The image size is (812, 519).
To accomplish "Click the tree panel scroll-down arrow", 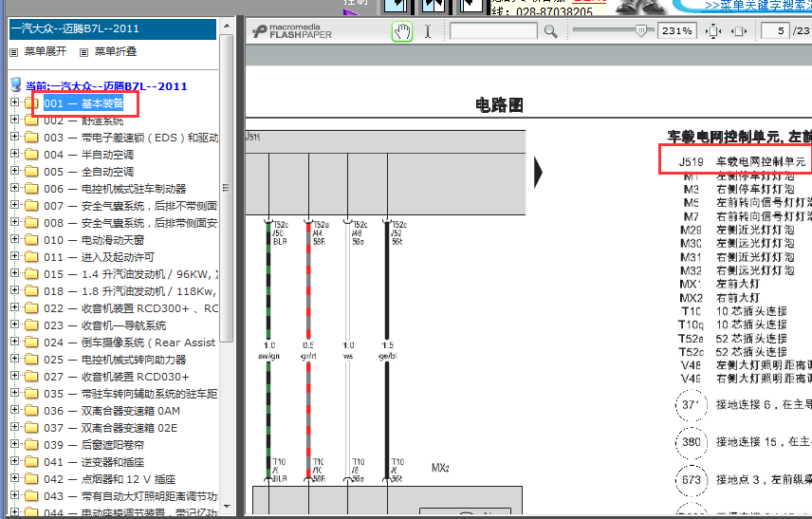I will [x=227, y=506].
